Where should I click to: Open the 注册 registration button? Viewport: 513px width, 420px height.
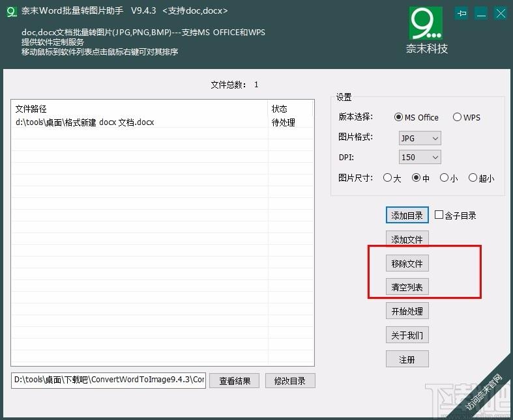[x=407, y=359]
